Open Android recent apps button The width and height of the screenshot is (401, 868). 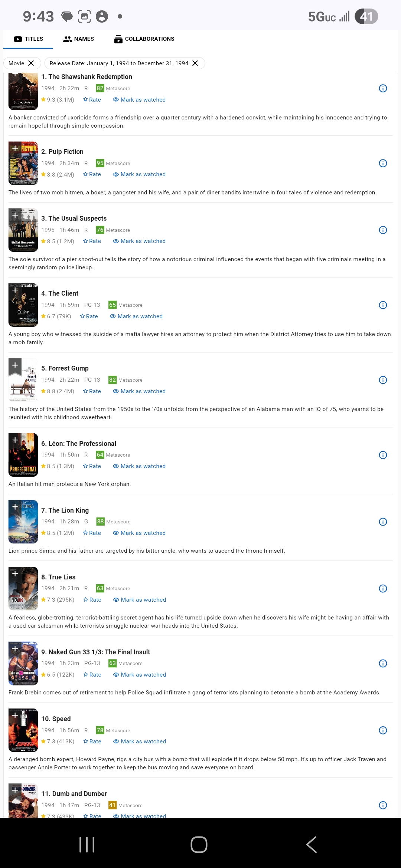[x=87, y=845]
